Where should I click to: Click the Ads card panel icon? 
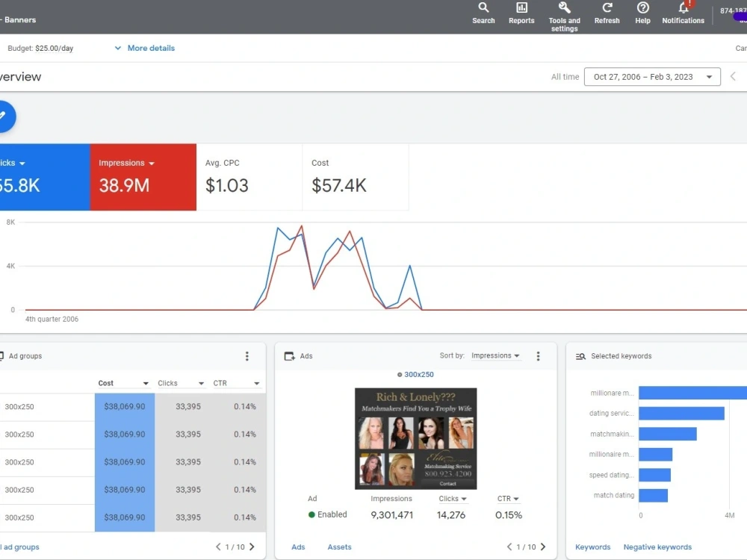(289, 356)
